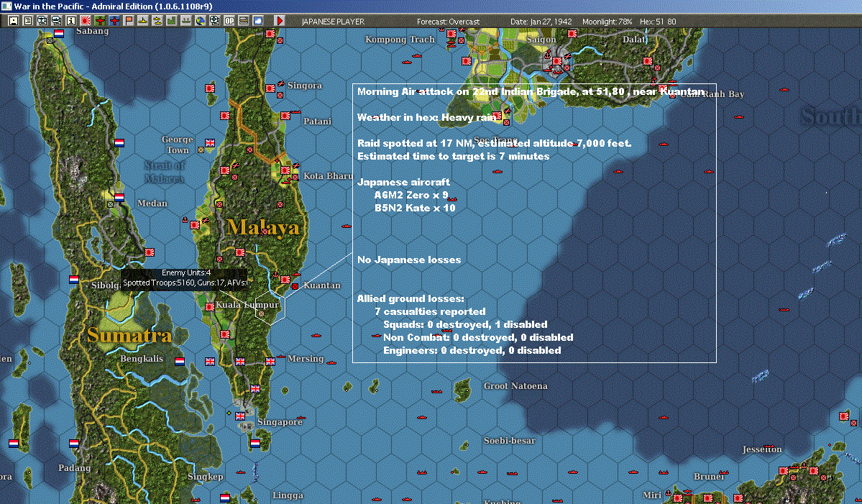Click the 'Raid spotted at 17 NM' line
This screenshot has width=862, height=504.
[494, 144]
